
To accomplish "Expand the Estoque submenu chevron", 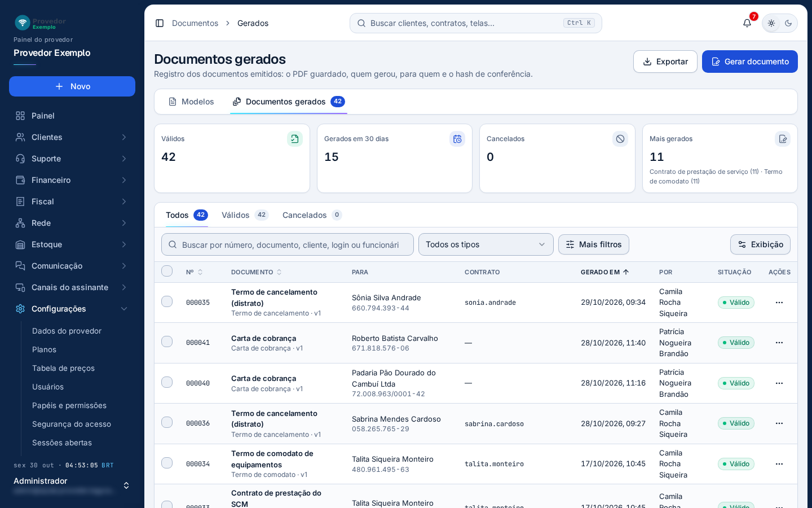I will (124, 244).
